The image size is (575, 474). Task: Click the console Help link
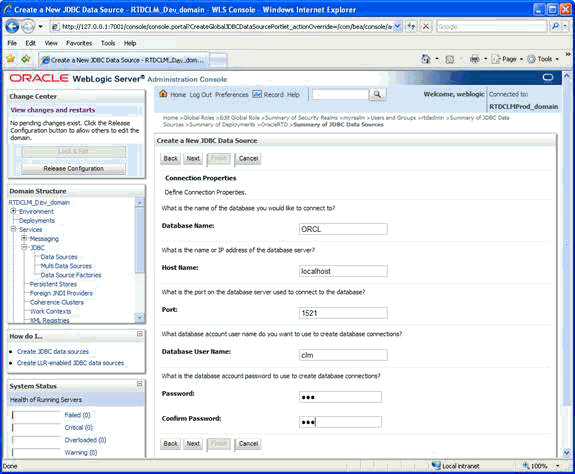[x=293, y=95]
